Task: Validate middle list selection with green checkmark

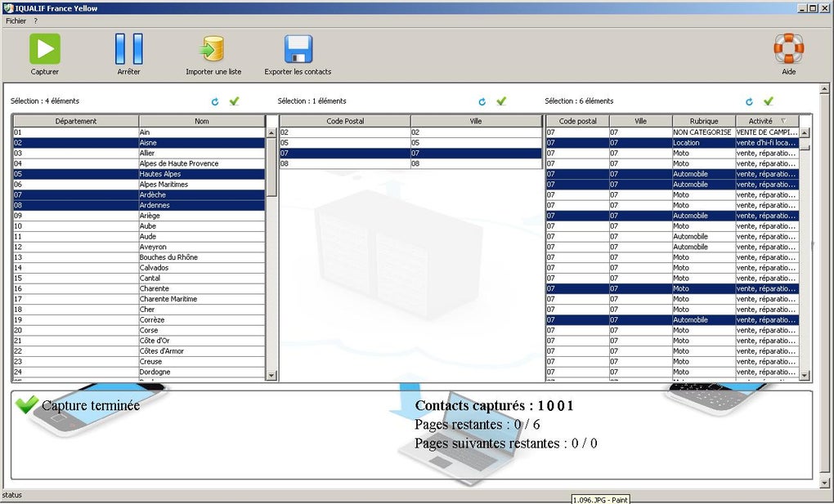Action: coord(501,101)
